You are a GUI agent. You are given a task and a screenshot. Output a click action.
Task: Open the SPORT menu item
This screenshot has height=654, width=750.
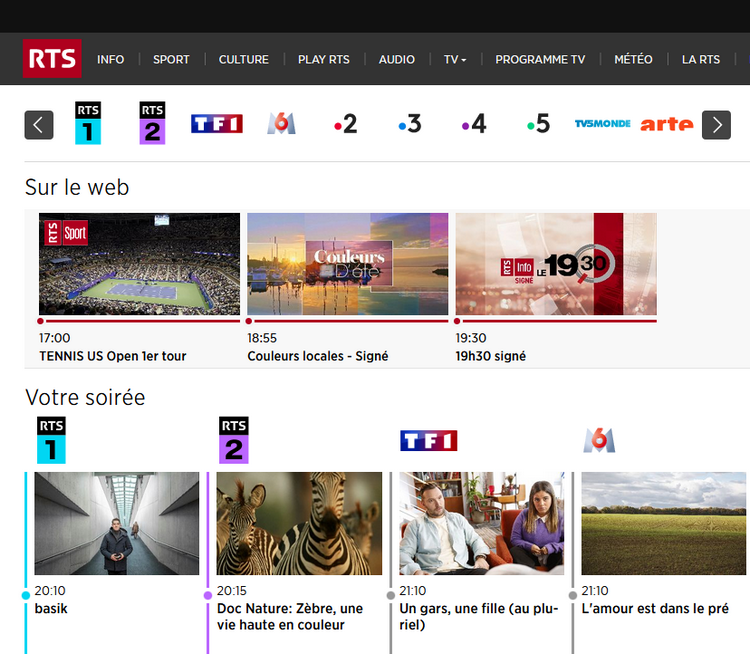pos(171,59)
